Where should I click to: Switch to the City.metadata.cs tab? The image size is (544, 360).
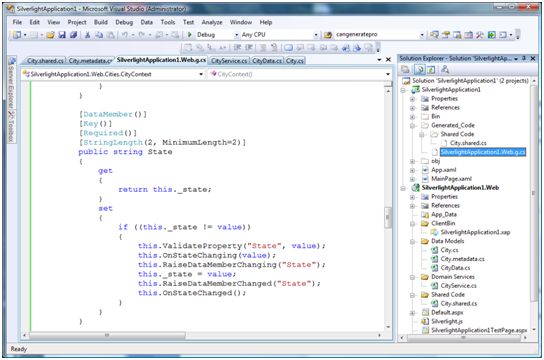90,61
